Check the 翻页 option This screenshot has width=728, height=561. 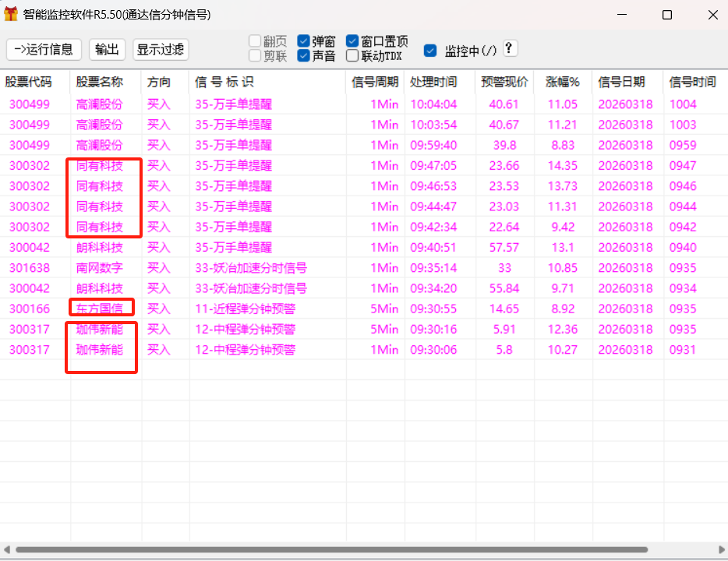[256, 40]
